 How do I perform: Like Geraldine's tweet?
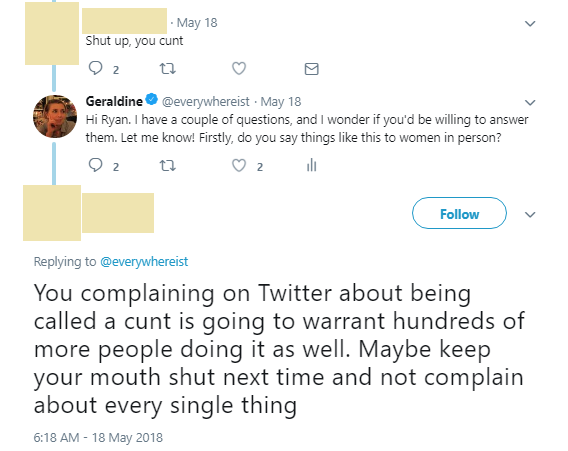click(239, 166)
